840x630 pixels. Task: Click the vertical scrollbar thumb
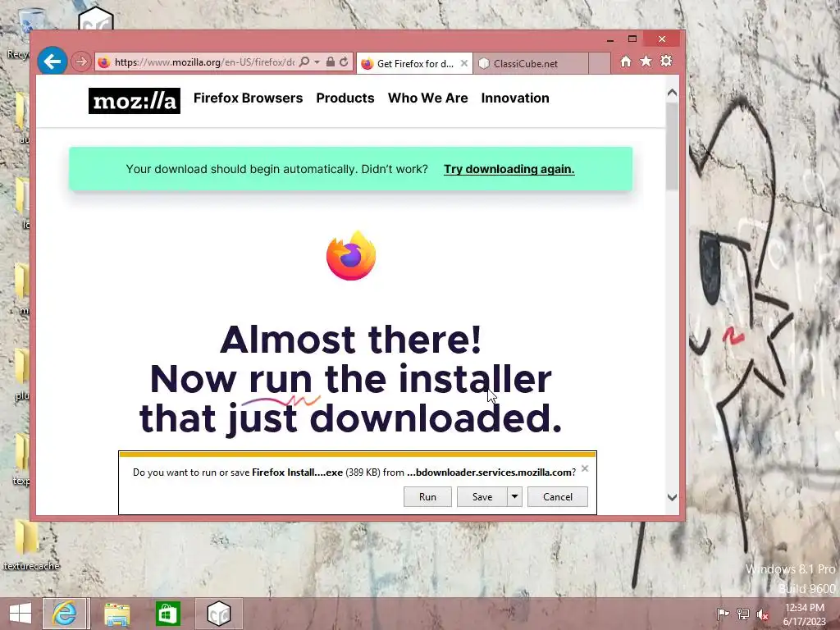pyautogui.click(x=672, y=146)
